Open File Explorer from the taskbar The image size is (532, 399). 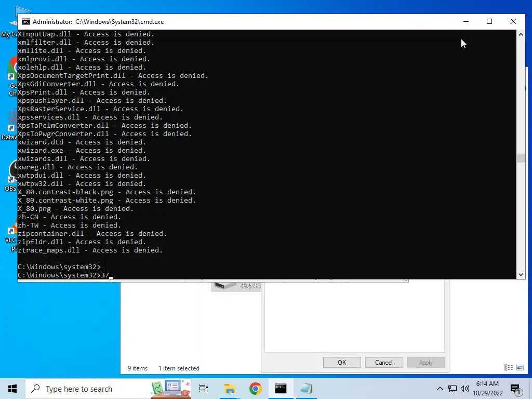pos(230,389)
